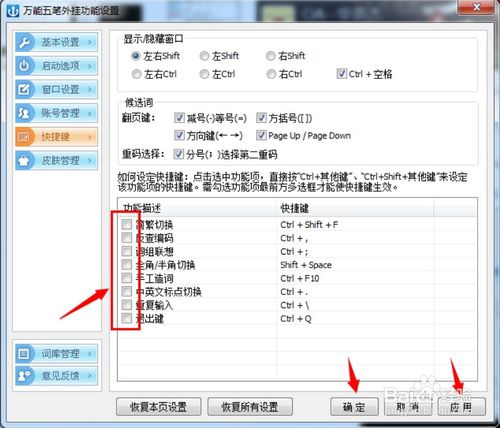The height and width of the screenshot is (428, 500).
Task: Click the keyboard icon for 快捷键
Action: point(24,137)
